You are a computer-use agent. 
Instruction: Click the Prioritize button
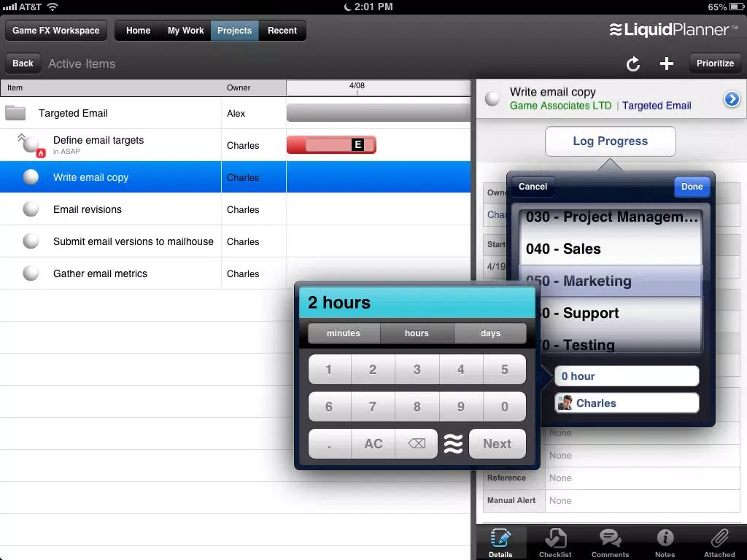(x=715, y=63)
